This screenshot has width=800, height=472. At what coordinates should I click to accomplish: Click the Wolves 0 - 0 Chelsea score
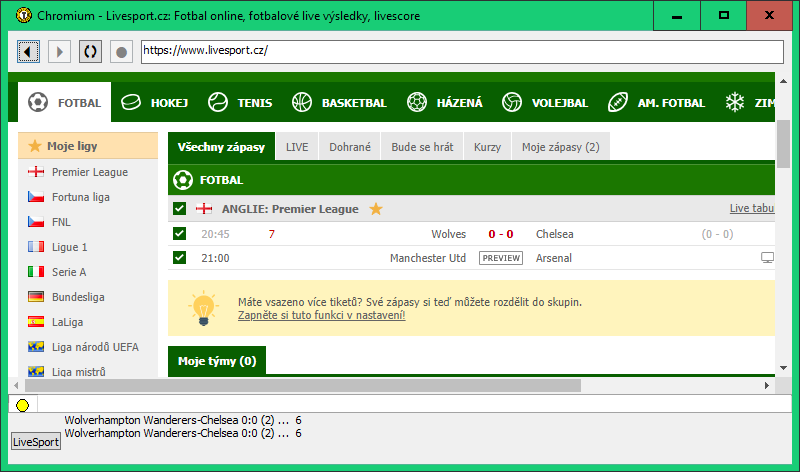(501, 234)
